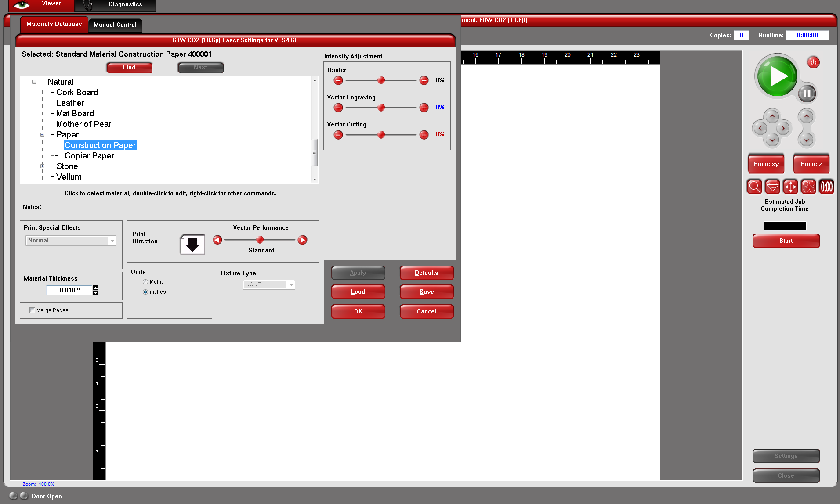840x504 pixels.
Task: Click the Raster intensity slider handle
Action: (381, 80)
